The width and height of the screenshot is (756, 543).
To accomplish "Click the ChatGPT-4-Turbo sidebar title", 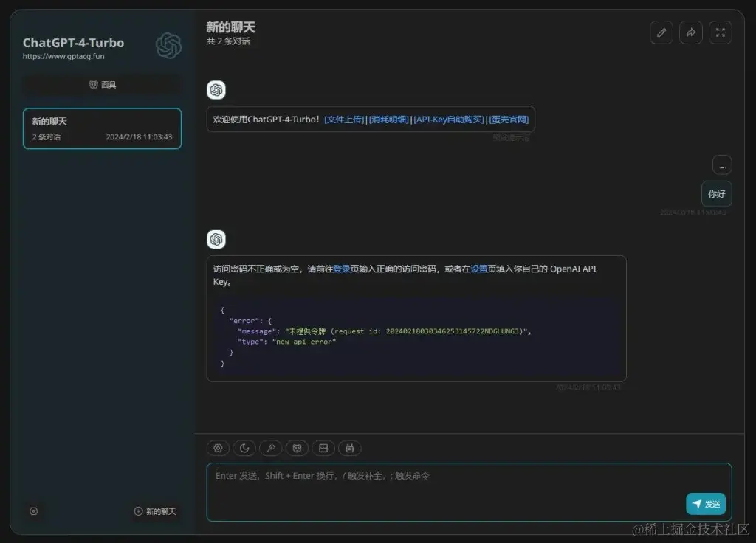I will click(x=73, y=43).
